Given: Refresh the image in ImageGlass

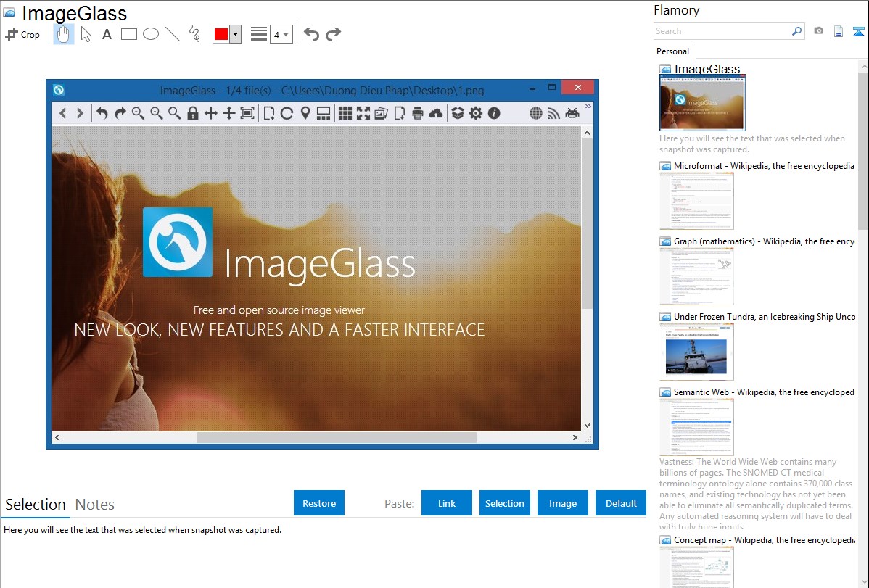Looking at the screenshot, I should (287, 114).
